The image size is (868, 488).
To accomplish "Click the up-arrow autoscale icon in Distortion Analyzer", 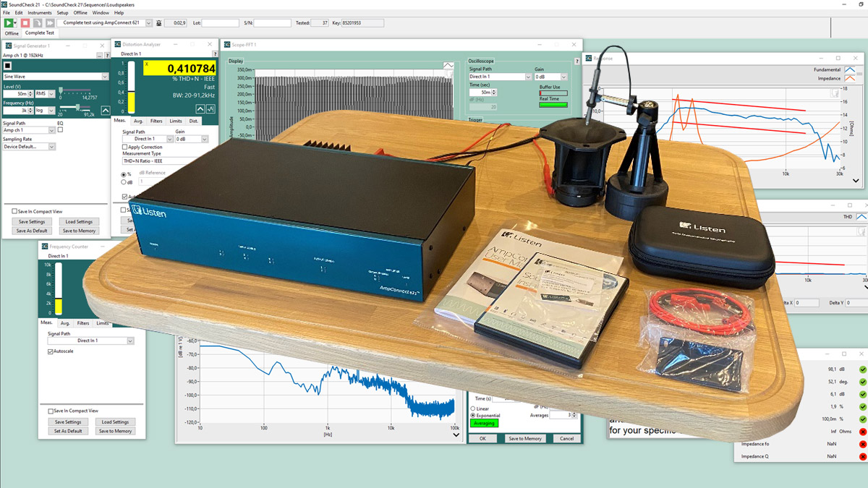I will [200, 109].
